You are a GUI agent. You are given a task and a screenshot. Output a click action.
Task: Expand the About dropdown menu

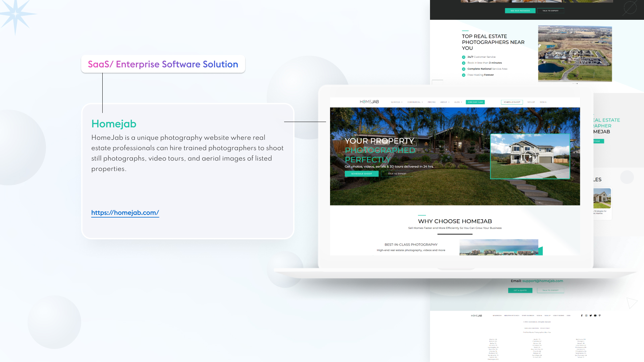pyautogui.click(x=445, y=102)
